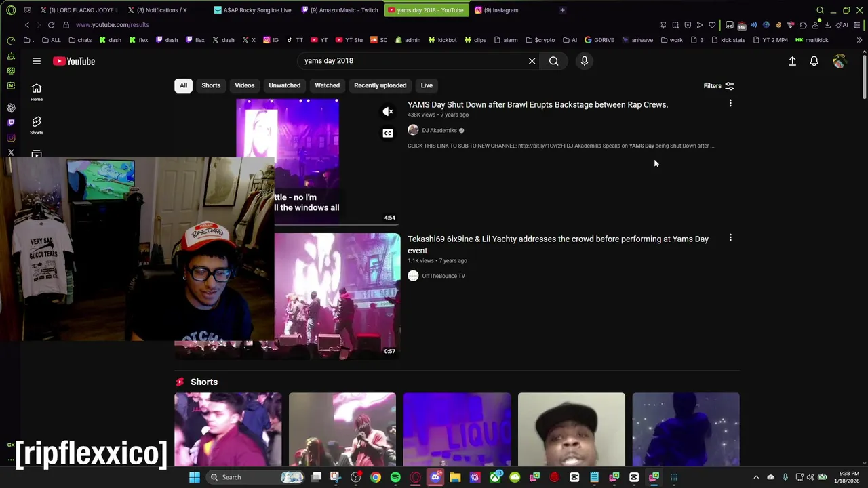Open File Explorer from the taskbar
The height and width of the screenshot is (488, 868).
pos(455,477)
